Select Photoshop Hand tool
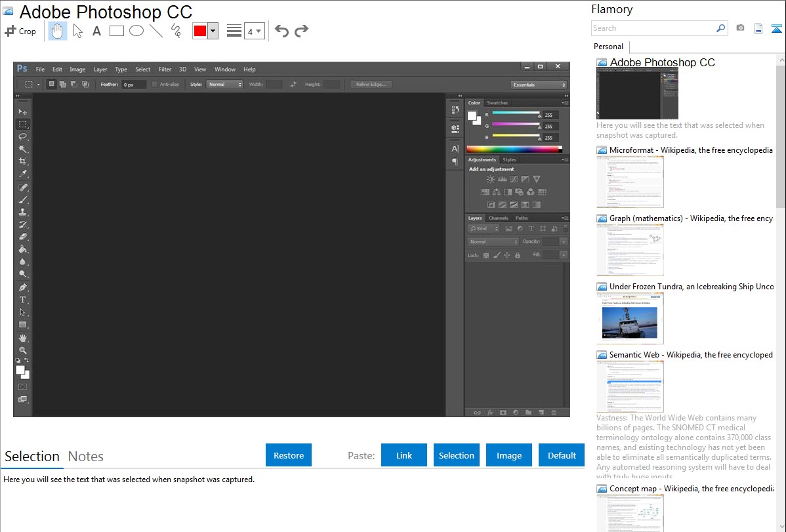 tap(22, 338)
